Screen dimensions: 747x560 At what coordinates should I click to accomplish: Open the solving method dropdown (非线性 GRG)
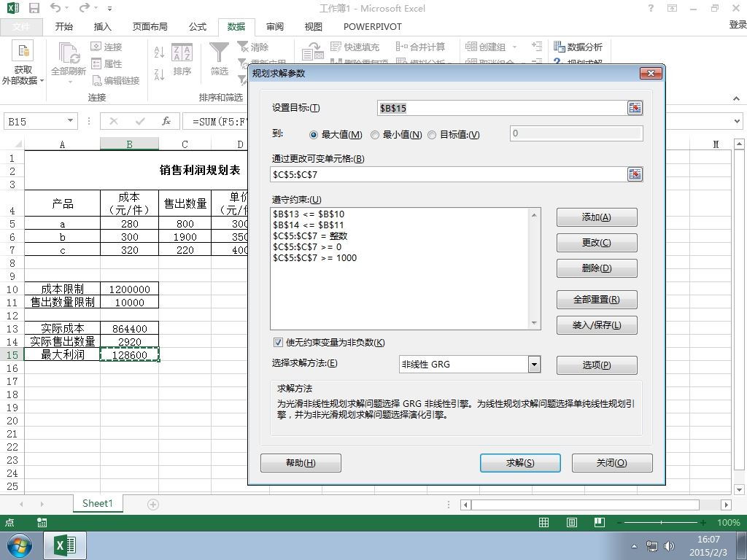pyautogui.click(x=534, y=365)
